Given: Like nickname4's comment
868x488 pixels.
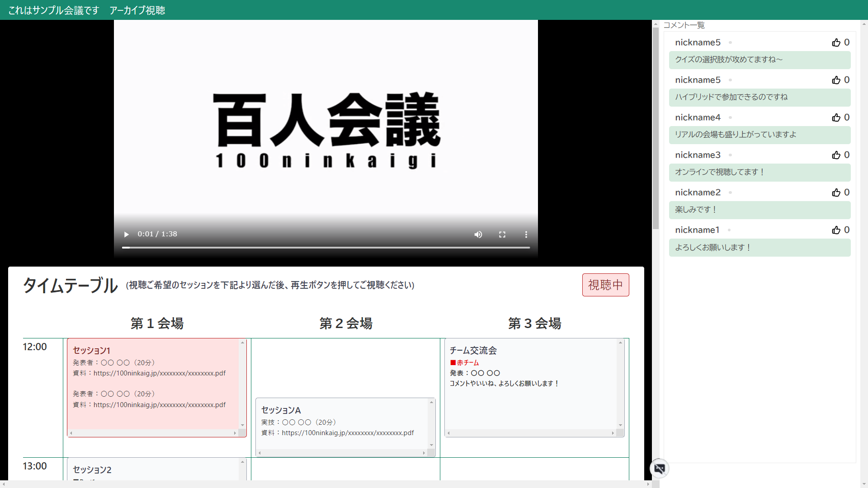Looking at the screenshot, I should (x=836, y=117).
